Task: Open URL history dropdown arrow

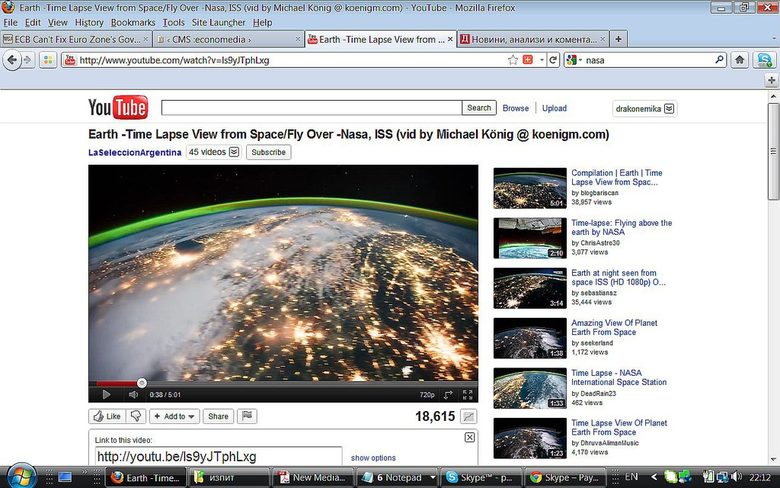Action: point(541,60)
